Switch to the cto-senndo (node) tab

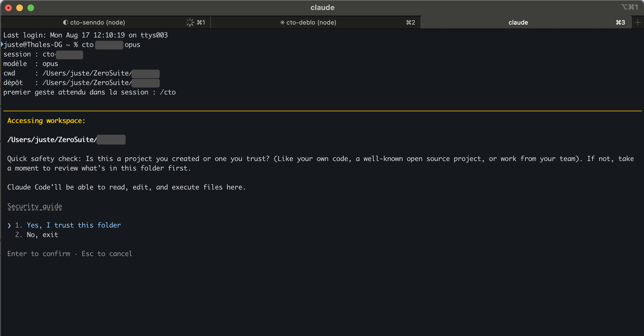[105, 22]
